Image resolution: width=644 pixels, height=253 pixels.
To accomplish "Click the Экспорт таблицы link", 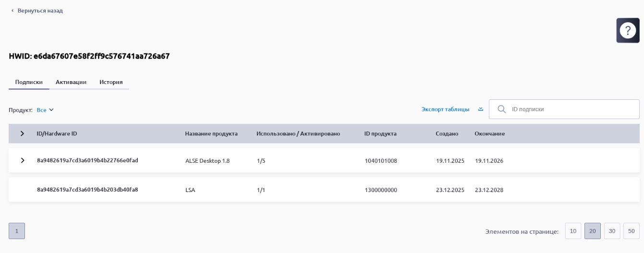I will (x=445, y=109).
